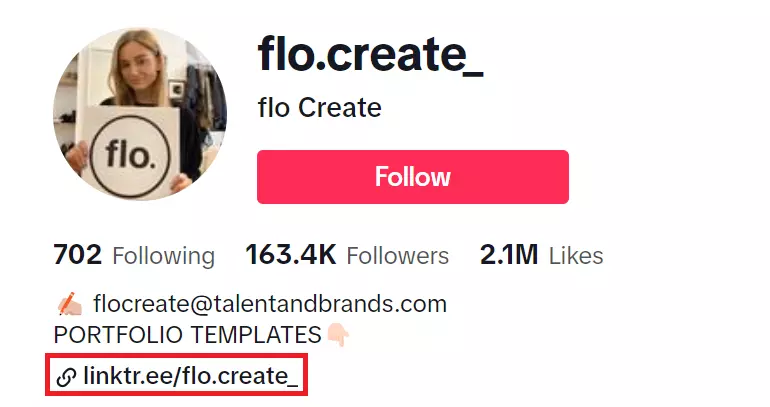View the Followers label list
The height and width of the screenshot is (407, 770).
pyautogui.click(x=399, y=256)
